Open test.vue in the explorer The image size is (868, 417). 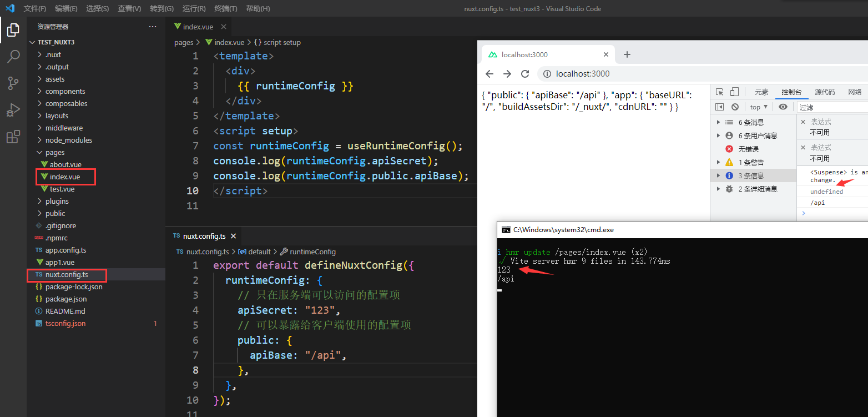pyautogui.click(x=96, y=189)
